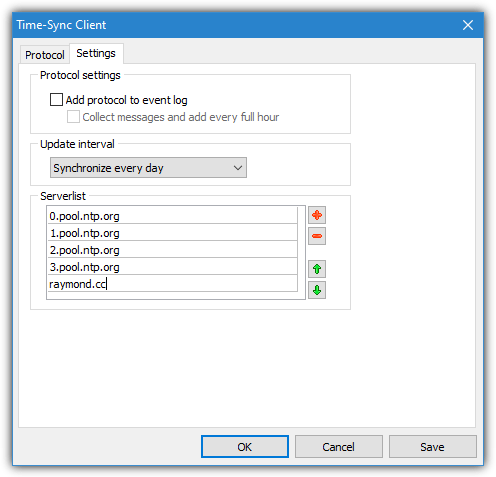Select the Settings tab

click(x=96, y=53)
